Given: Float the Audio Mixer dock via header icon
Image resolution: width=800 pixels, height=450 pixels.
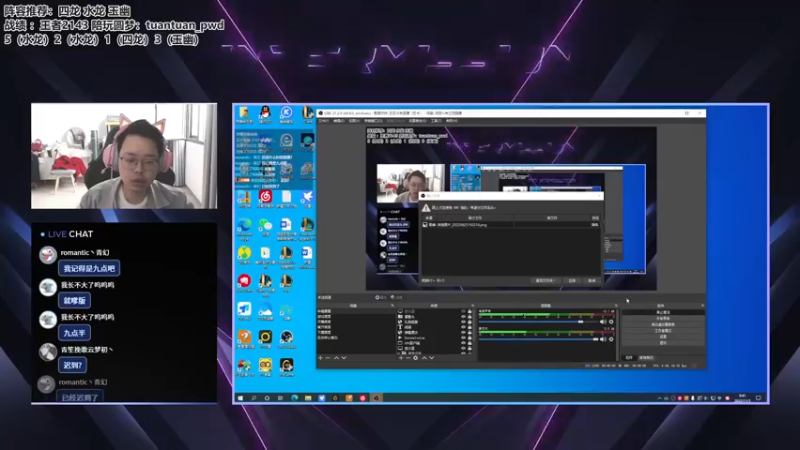Looking at the screenshot, I should point(616,306).
